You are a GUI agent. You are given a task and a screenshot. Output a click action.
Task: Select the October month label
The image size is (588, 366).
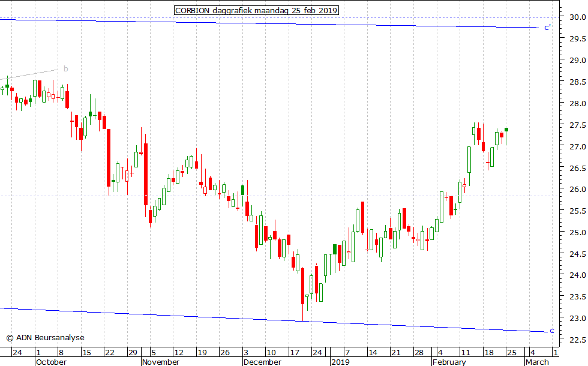point(51,362)
